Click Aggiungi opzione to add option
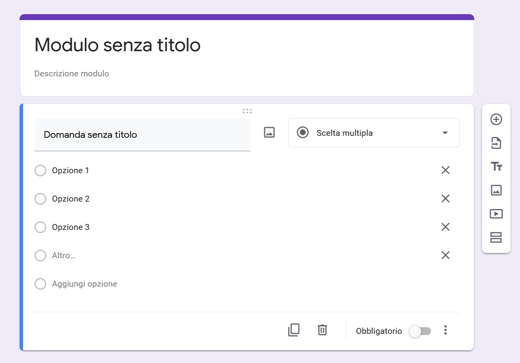 pos(84,284)
